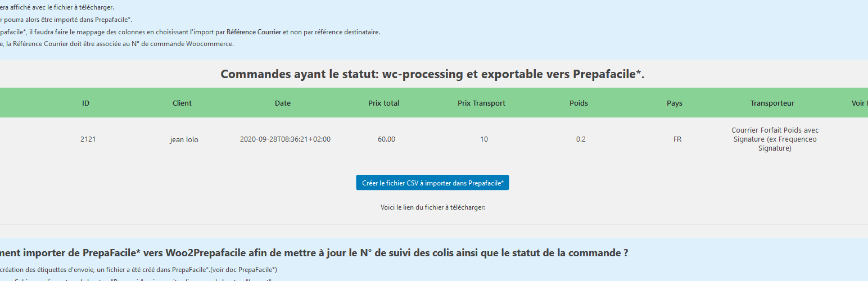The height and width of the screenshot is (281, 868).
Task: Click the weight value 0.2 cell
Action: tap(581, 139)
